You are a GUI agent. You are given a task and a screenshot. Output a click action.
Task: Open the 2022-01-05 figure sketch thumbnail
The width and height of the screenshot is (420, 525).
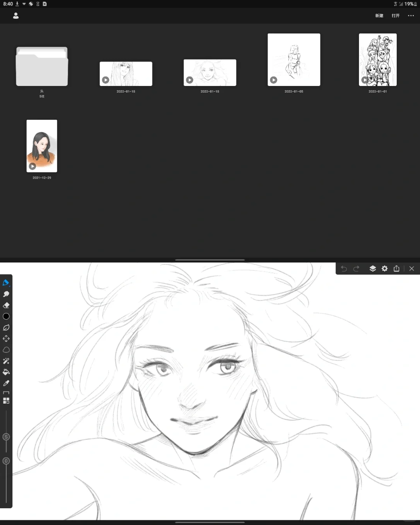click(294, 59)
